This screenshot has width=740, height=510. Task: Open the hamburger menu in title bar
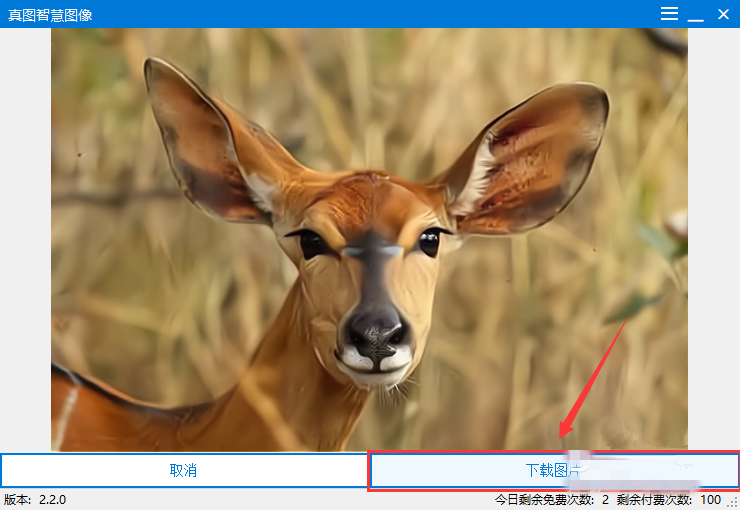[x=669, y=14]
